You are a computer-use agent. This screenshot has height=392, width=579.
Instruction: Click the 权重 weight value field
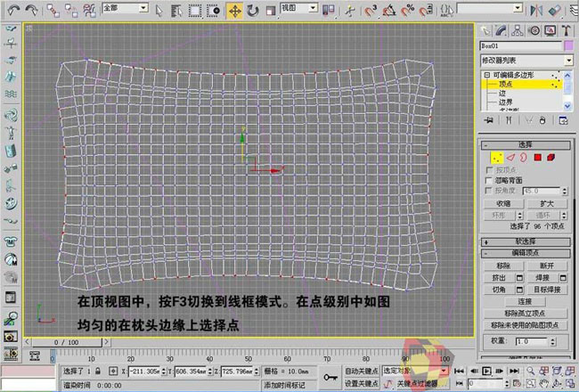point(533,341)
